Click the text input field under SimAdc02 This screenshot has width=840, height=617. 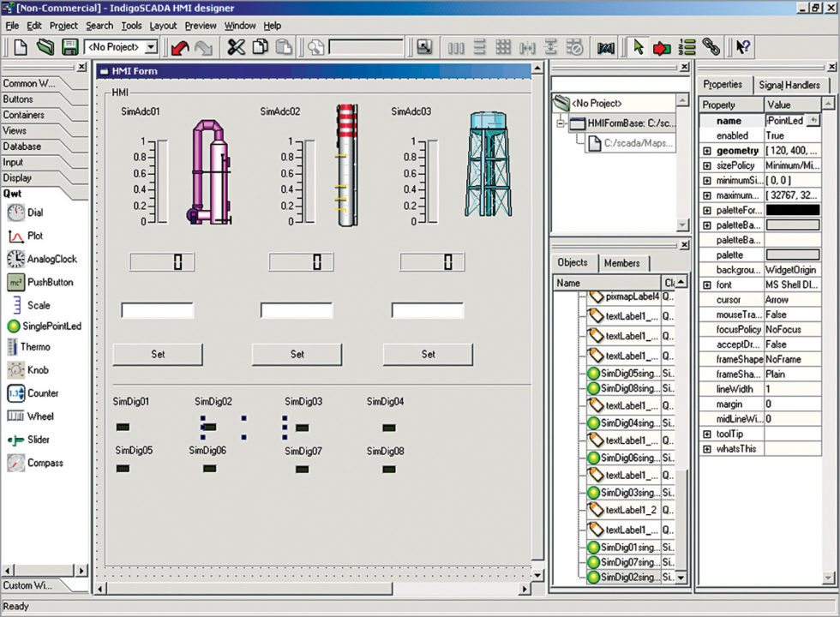click(297, 310)
